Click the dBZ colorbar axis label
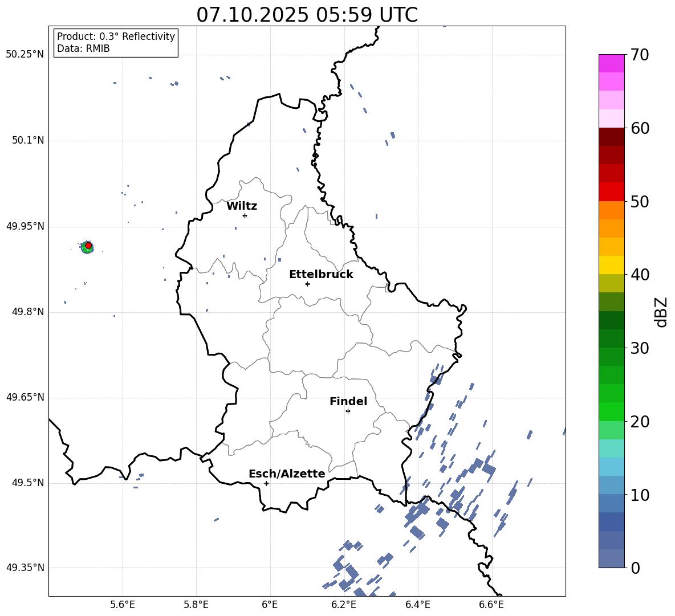 pos(661,312)
